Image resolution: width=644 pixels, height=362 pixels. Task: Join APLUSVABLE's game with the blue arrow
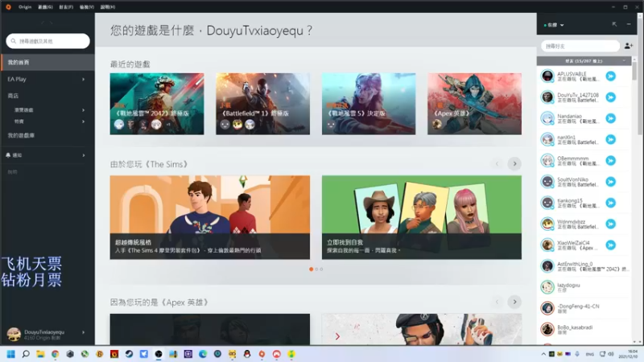[611, 76]
